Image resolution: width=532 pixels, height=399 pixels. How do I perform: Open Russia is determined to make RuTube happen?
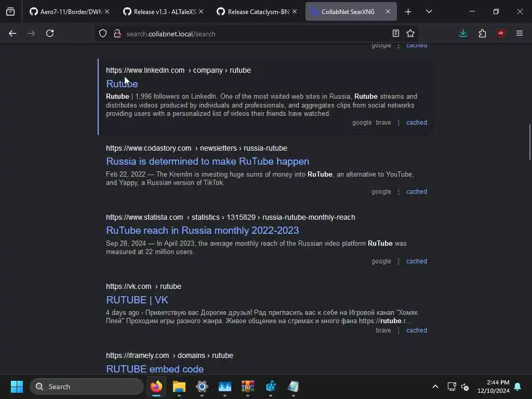click(208, 162)
